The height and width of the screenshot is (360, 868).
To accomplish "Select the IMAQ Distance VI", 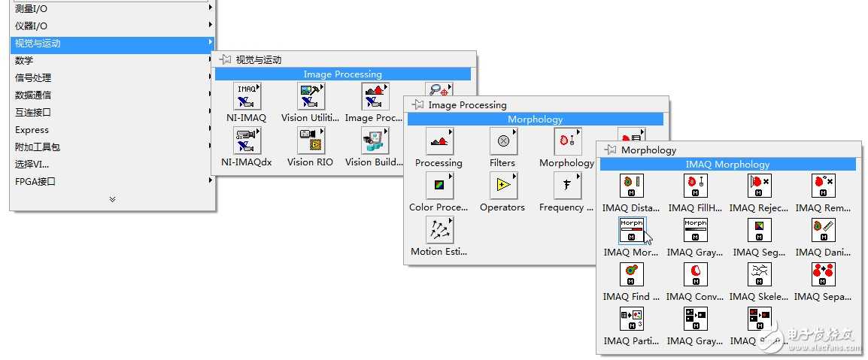I will [632, 186].
